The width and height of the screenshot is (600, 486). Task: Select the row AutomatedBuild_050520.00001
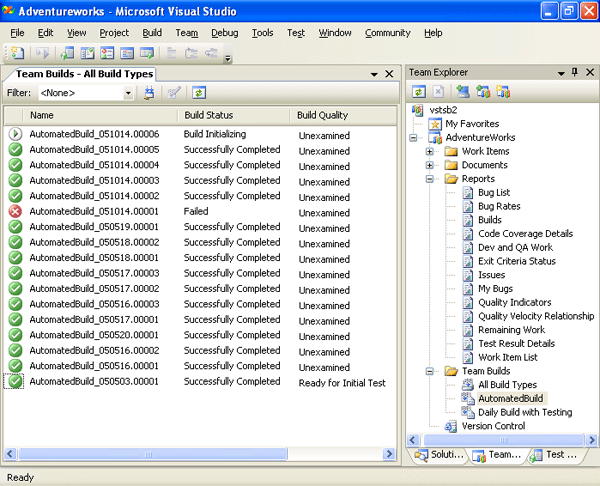pos(200,335)
